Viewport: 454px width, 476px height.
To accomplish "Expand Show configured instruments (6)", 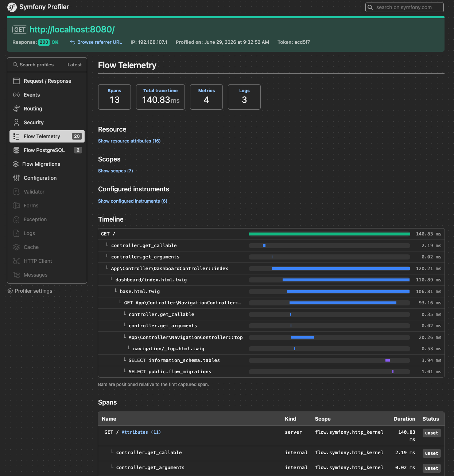I will [132, 201].
